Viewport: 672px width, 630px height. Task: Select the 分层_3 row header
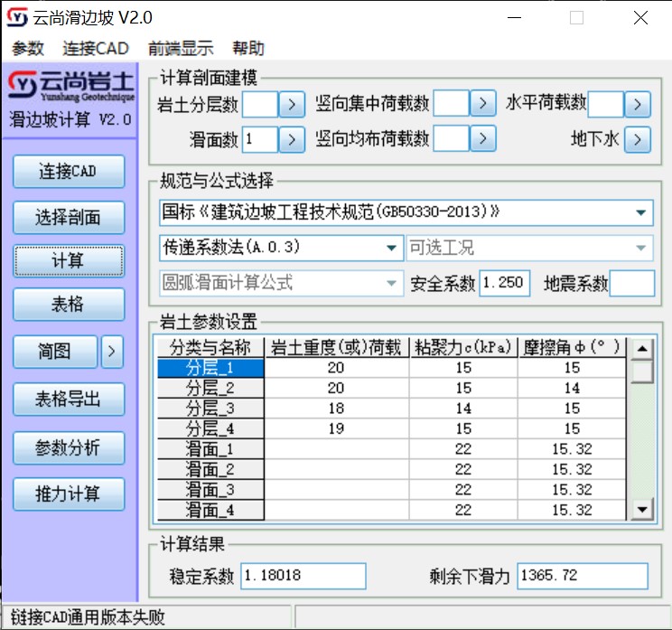point(210,409)
